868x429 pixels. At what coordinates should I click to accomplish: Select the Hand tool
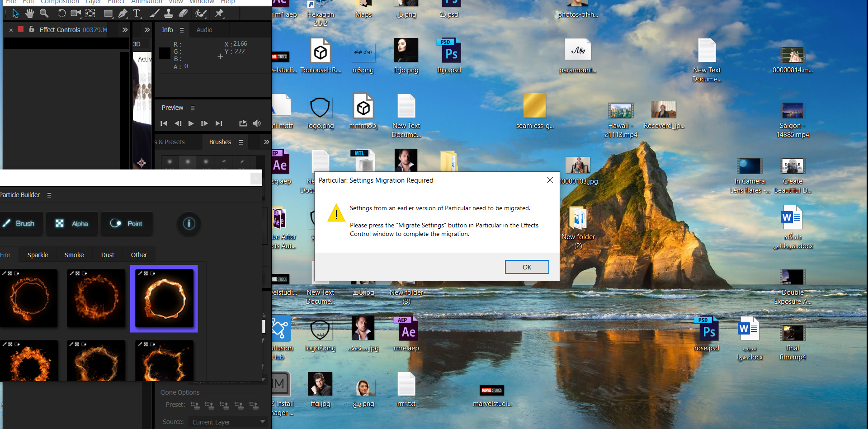click(x=29, y=14)
